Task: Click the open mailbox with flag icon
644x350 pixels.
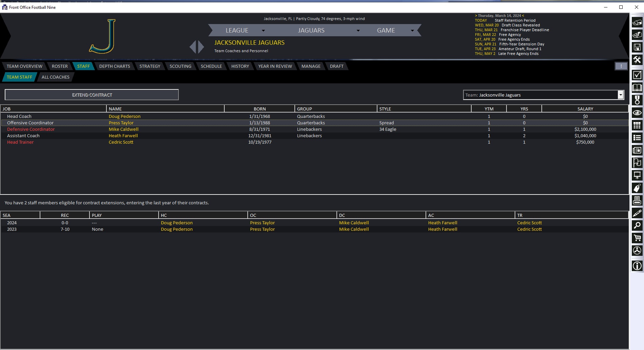Action: click(637, 35)
